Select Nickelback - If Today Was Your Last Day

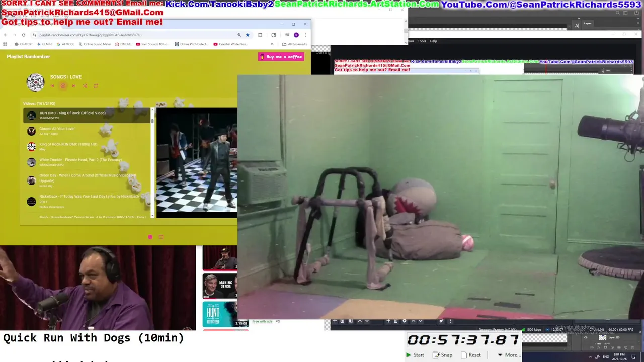[87, 201]
